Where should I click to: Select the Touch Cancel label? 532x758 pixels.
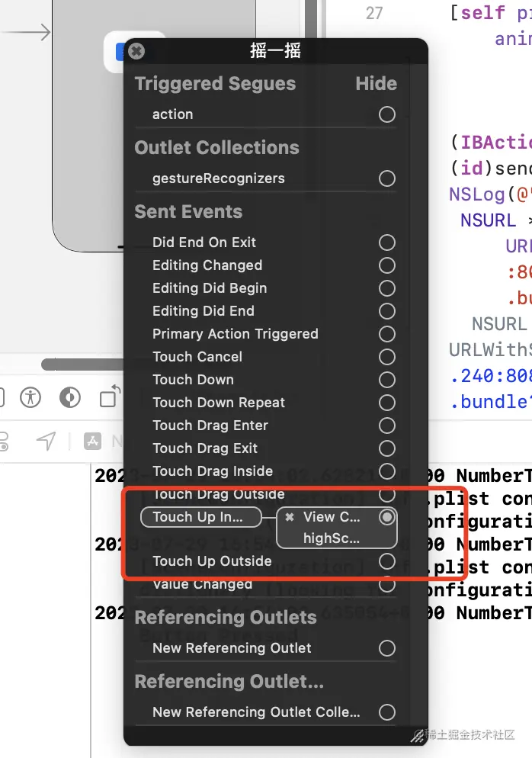click(x=197, y=357)
